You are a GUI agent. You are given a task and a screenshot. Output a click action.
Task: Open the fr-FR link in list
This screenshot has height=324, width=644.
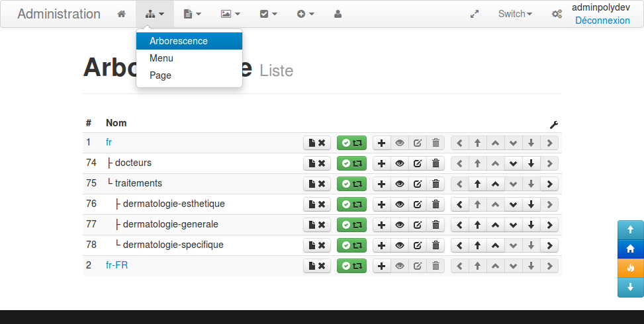click(116, 265)
